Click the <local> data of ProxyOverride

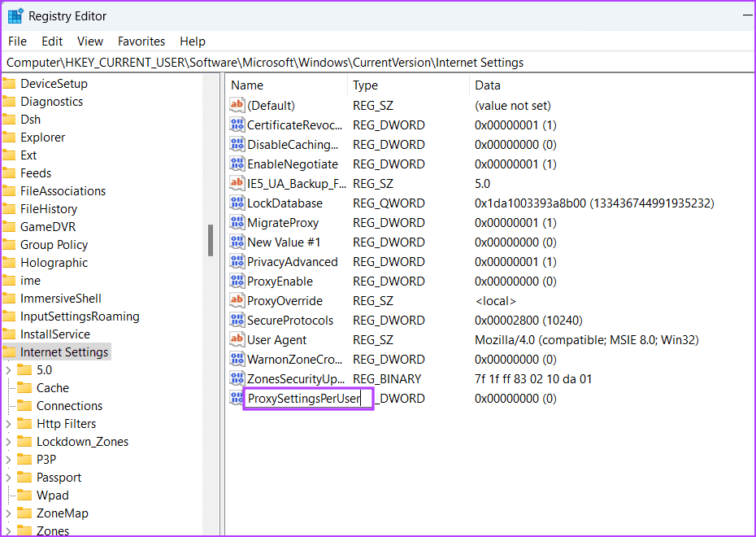496,301
